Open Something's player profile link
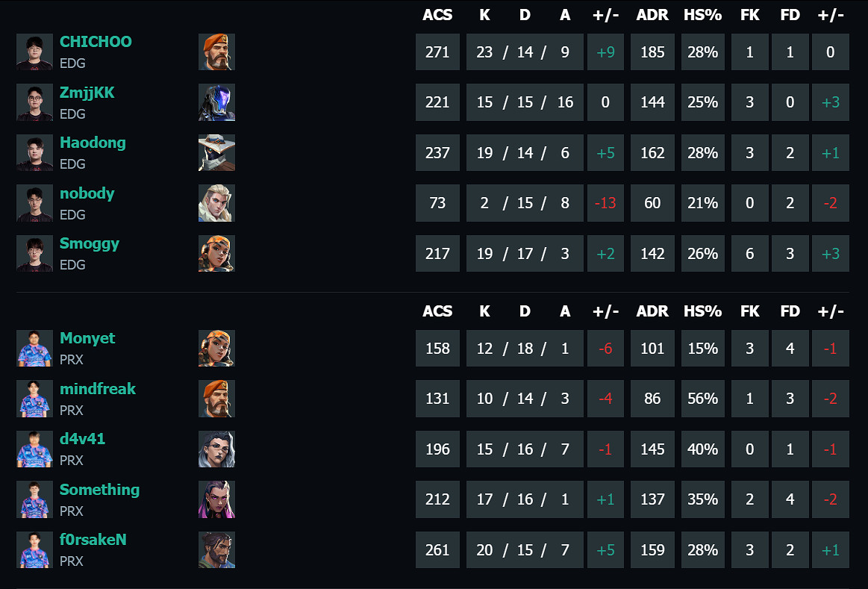Screen dimensions: 868x589 coord(99,489)
